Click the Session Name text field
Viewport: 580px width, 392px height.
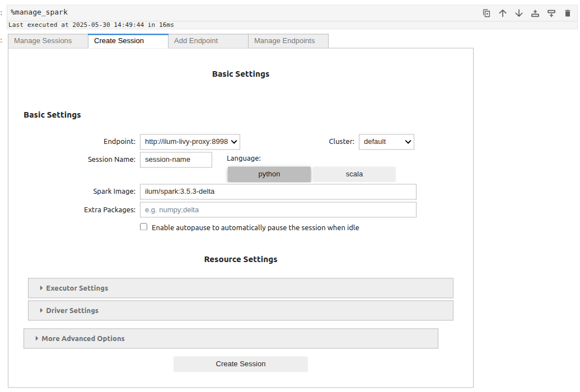point(176,160)
